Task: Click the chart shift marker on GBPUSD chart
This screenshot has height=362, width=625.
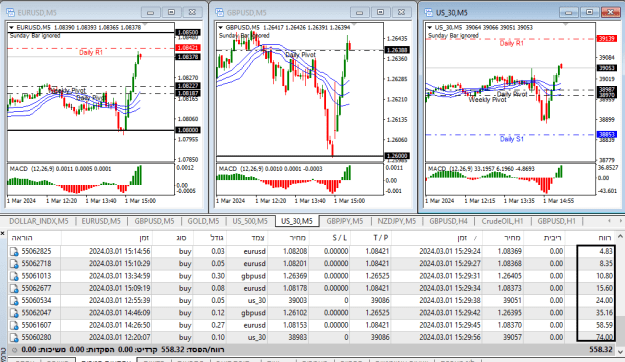Action: click(x=354, y=25)
